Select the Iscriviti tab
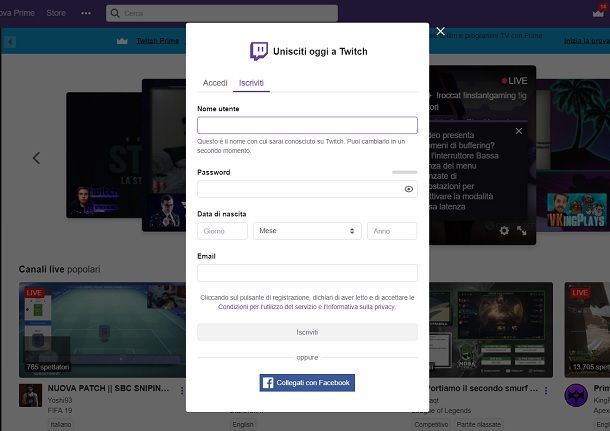This screenshot has width=610, height=431. coord(251,83)
